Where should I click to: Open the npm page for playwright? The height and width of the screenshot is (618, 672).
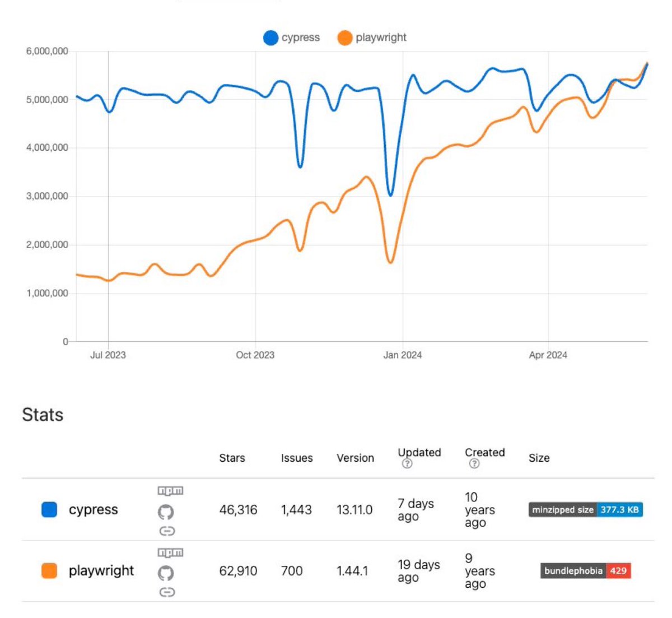(170, 552)
